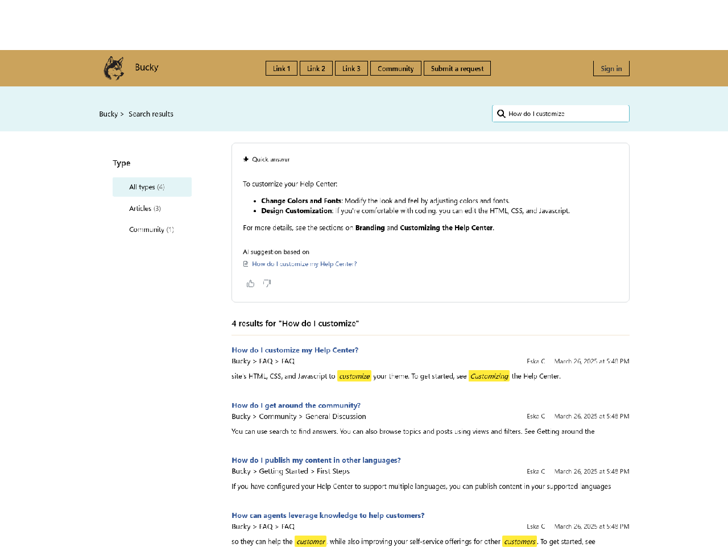This screenshot has width=728, height=560.
Task: Go to Link 3 in navigation
Action: tap(351, 69)
